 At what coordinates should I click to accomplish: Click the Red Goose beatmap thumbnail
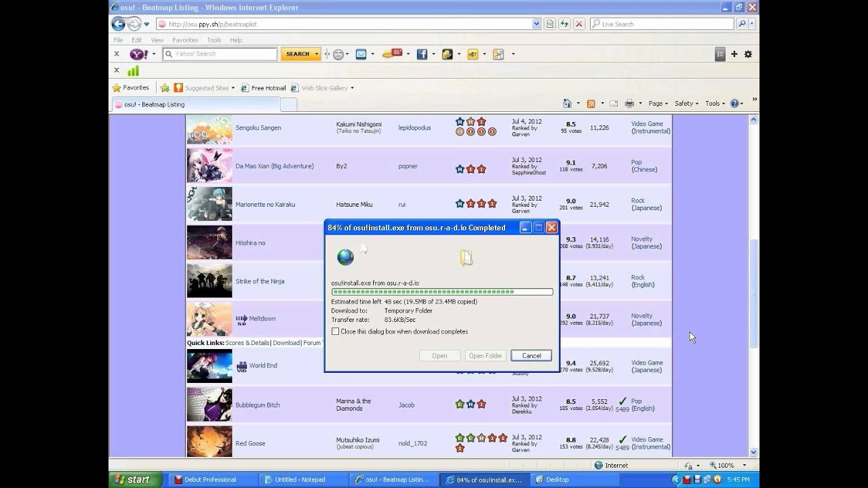tap(210, 441)
